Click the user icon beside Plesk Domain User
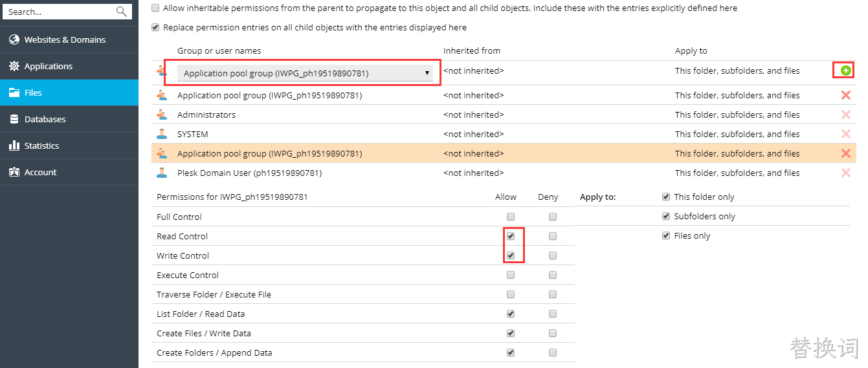Image resolution: width=868 pixels, height=368 pixels. (x=162, y=173)
